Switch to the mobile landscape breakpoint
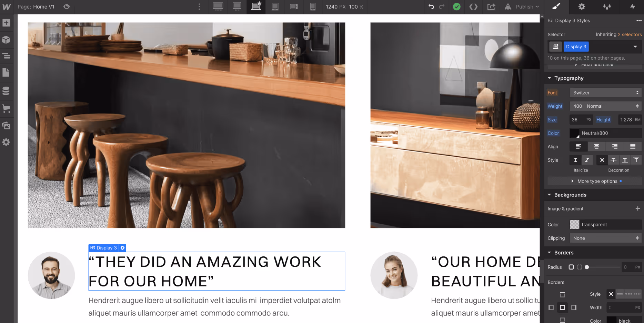This screenshot has width=644, height=323. point(294,7)
